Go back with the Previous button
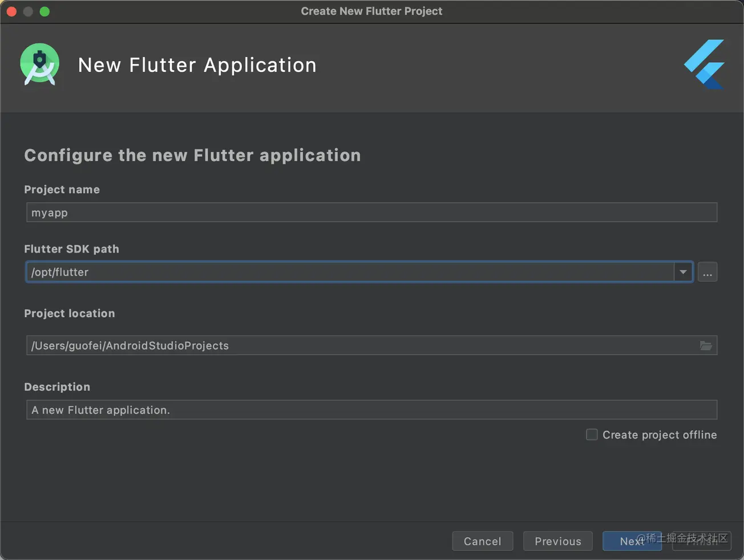 click(558, 541)
